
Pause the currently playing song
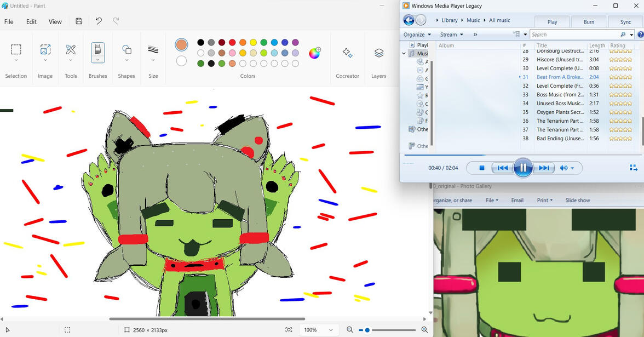click(523, 168)
